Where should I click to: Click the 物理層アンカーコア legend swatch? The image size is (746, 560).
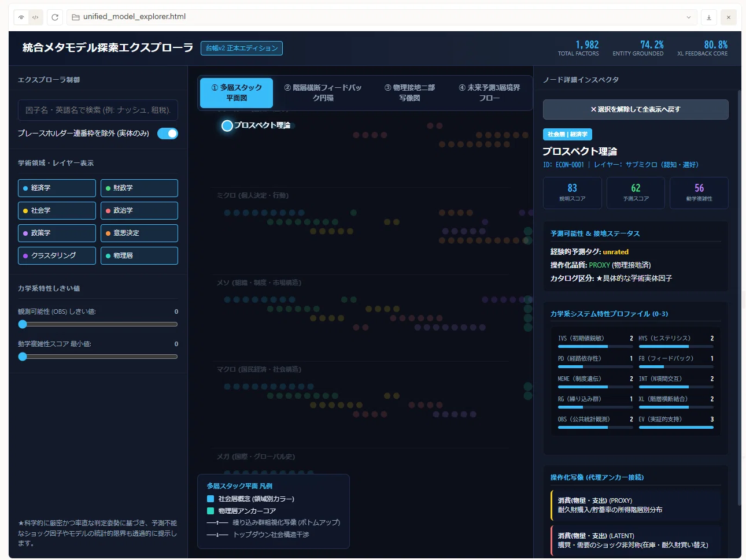click(210, 511)
